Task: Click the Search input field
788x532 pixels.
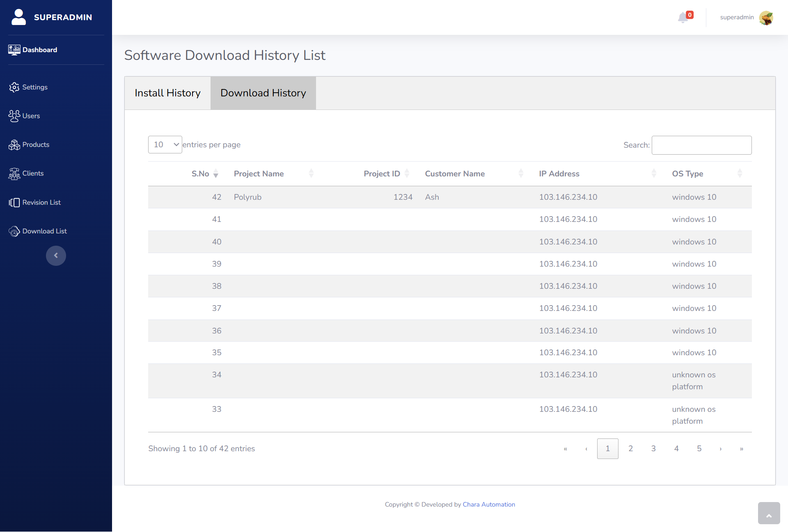Action: point(701,145)
